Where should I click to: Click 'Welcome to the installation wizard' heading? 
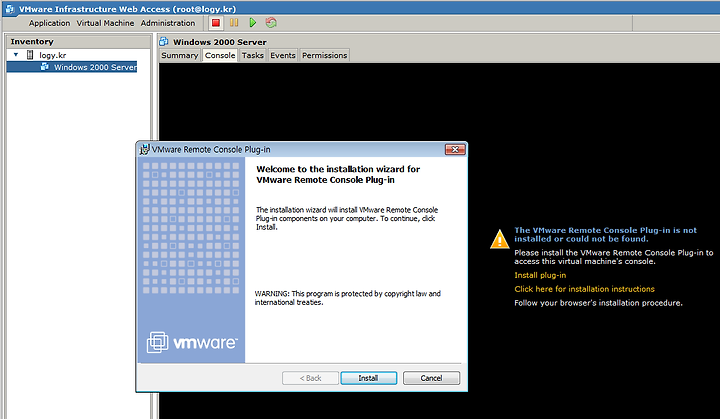pyautogui.click(x=338, y=175)
